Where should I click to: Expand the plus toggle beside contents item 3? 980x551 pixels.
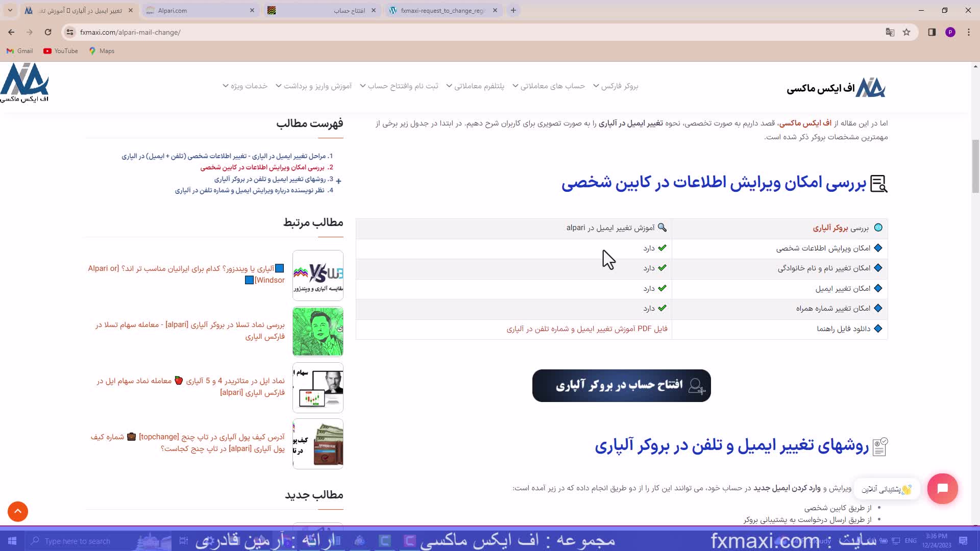click(x=338, y=181)
